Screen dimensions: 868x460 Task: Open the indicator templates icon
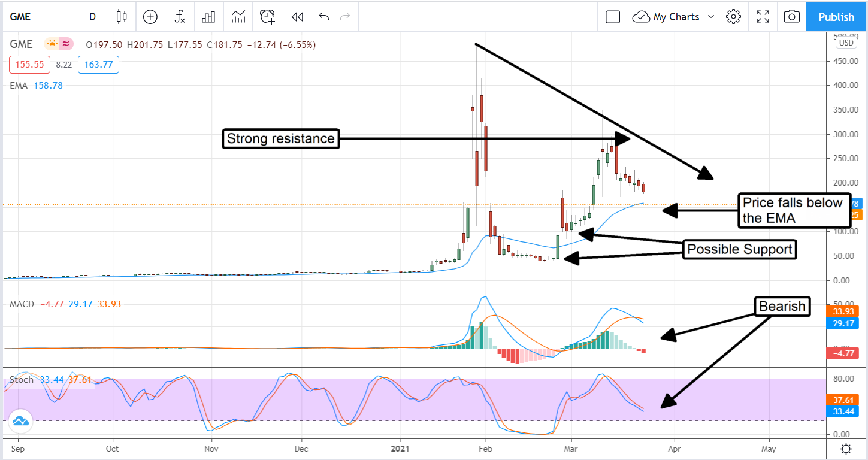pos(238,17)
